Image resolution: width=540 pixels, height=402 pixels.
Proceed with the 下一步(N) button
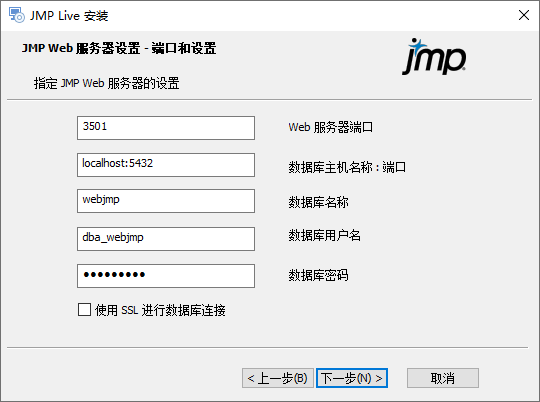352,378
